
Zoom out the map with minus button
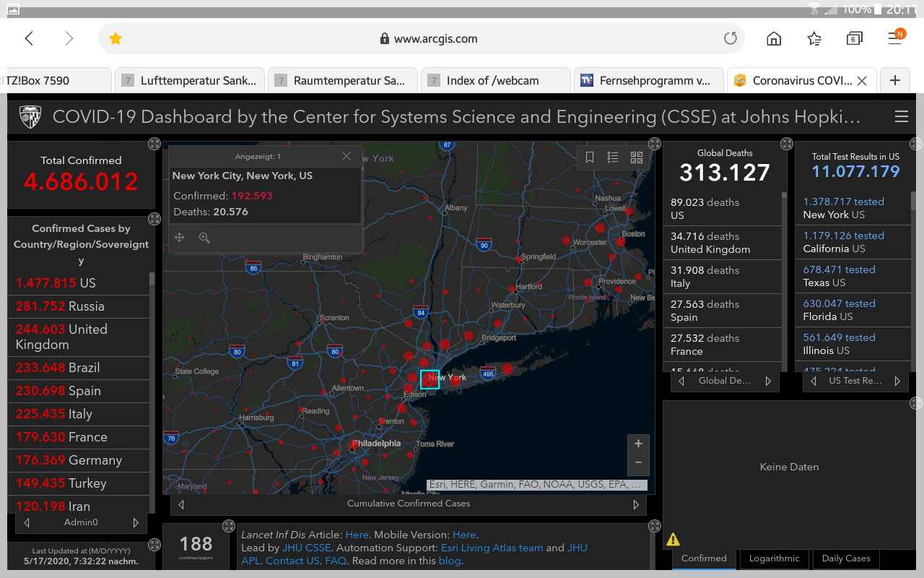point(638,462)
